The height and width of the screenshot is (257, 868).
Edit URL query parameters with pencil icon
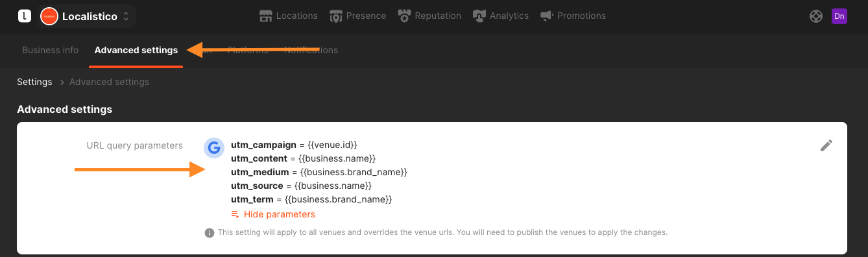point(826,145)
